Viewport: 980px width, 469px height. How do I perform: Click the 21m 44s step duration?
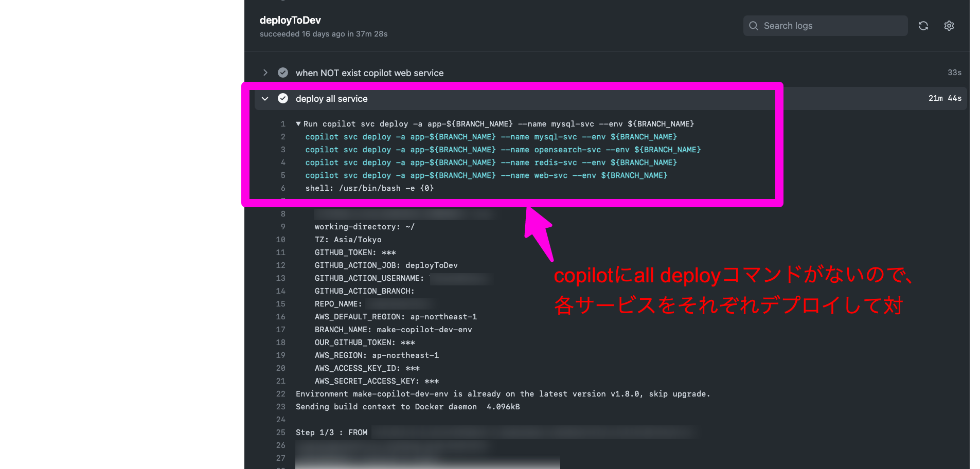[945, 98]
